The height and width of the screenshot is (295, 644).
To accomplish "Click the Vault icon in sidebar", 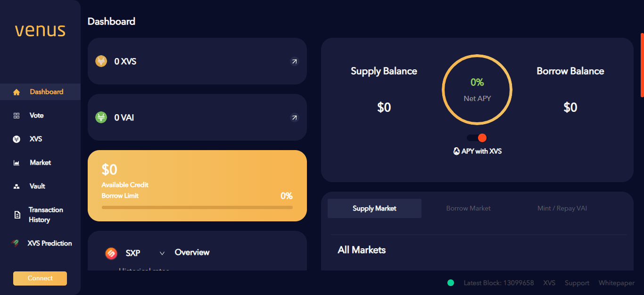I will pyautogui.click(x=17, y=186).
